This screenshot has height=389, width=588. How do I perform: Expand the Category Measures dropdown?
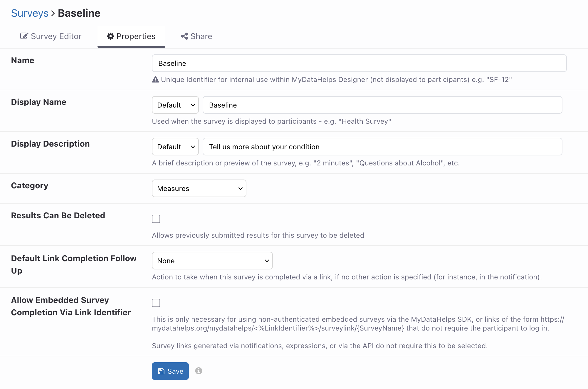tap(199, 188)
